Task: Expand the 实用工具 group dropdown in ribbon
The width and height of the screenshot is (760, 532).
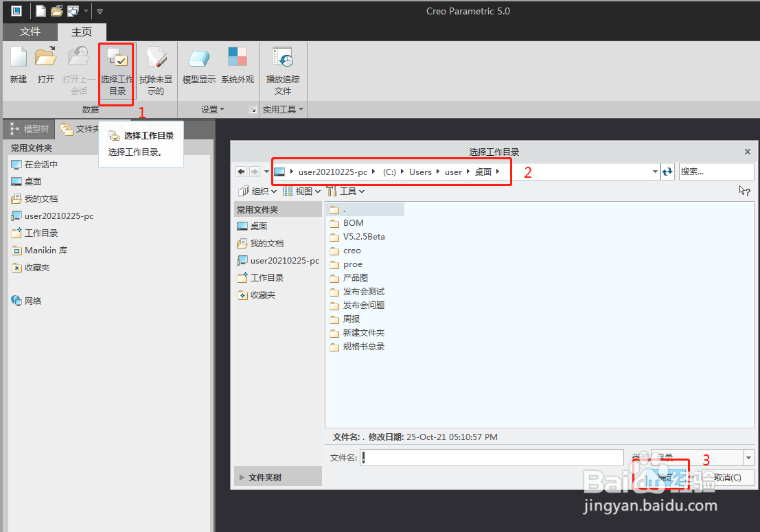Action: 283,110
